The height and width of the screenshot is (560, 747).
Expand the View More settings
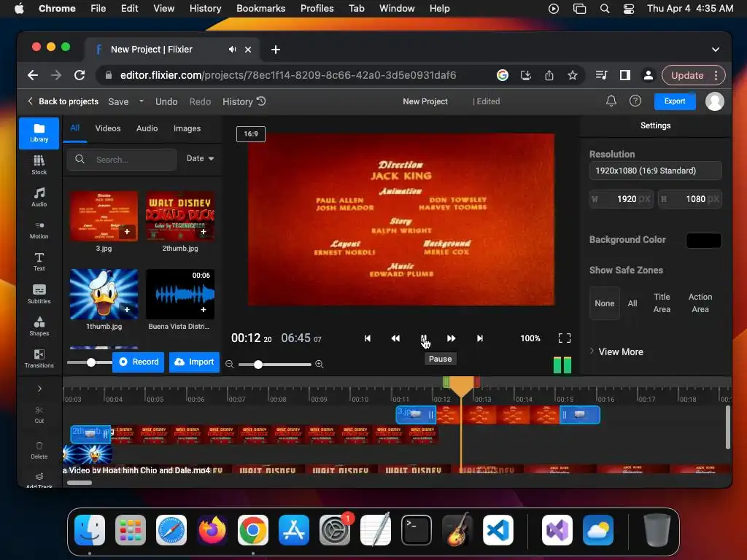(616, 351)
